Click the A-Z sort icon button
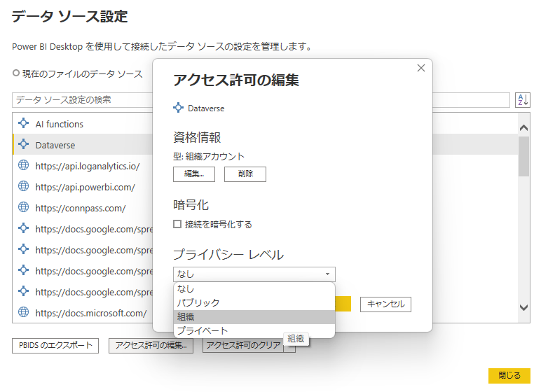 click(522, 100)
